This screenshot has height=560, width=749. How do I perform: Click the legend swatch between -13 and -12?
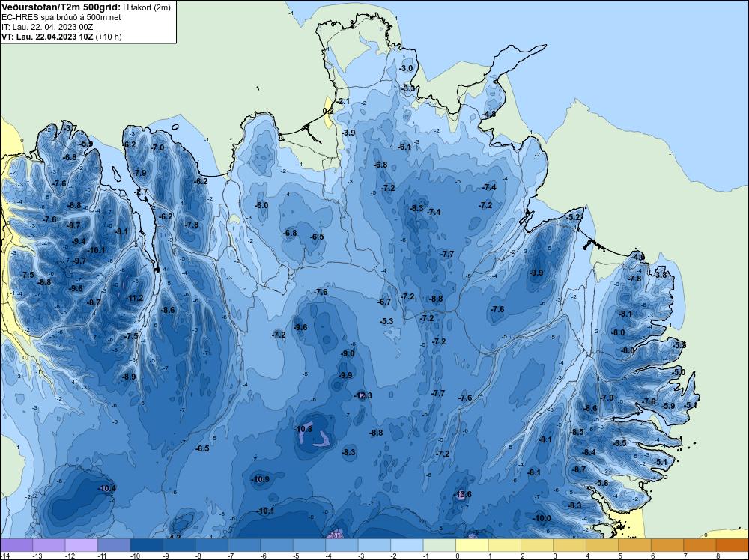(49, 545)
